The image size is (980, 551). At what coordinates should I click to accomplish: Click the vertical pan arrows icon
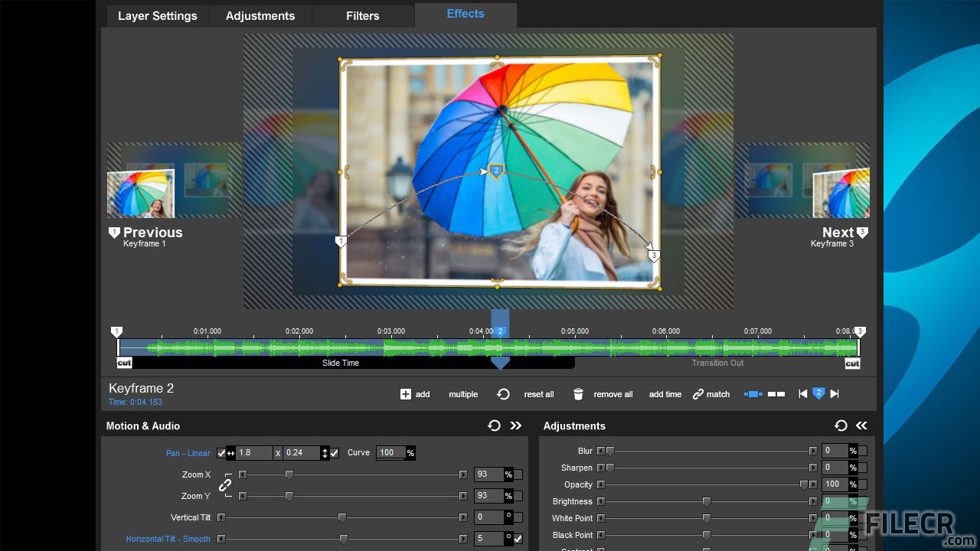pos(325,453)
